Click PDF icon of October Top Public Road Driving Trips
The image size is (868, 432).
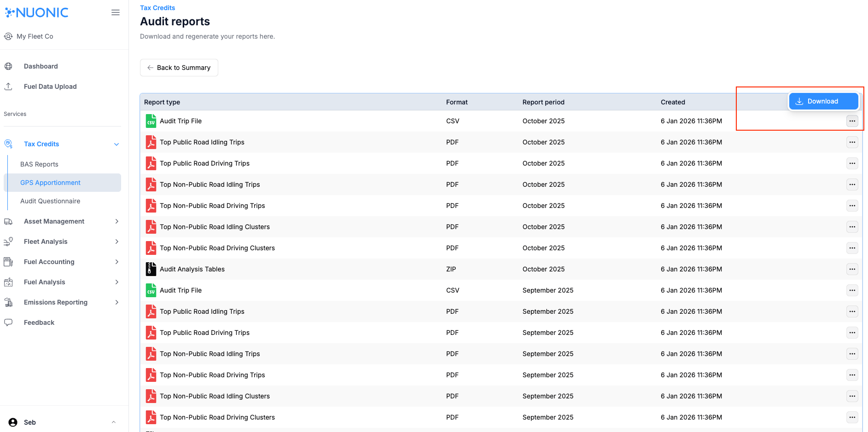[151, 163]
